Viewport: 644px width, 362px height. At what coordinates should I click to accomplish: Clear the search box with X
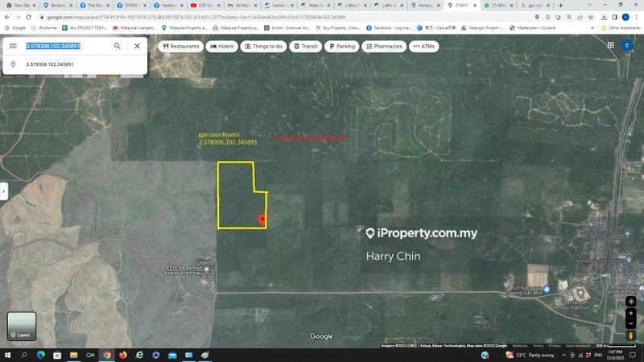click(137, 46)
